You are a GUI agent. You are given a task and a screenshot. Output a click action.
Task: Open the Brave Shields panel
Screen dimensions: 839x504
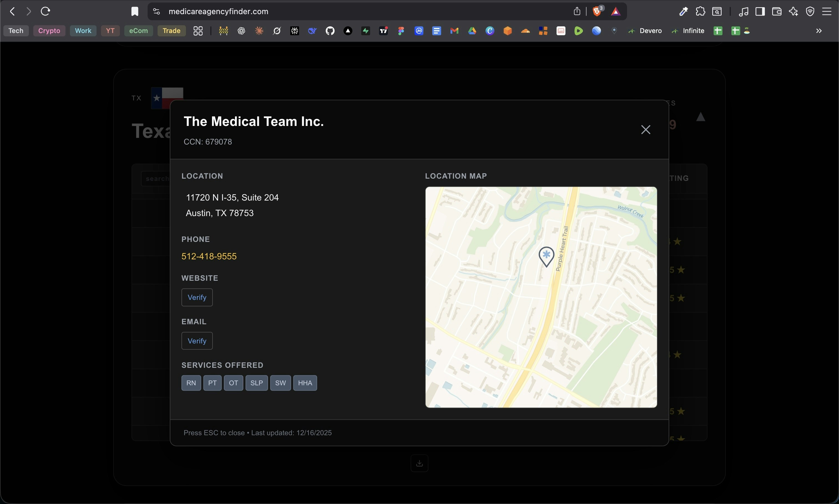pyautogui.click(x=597, y=11)
